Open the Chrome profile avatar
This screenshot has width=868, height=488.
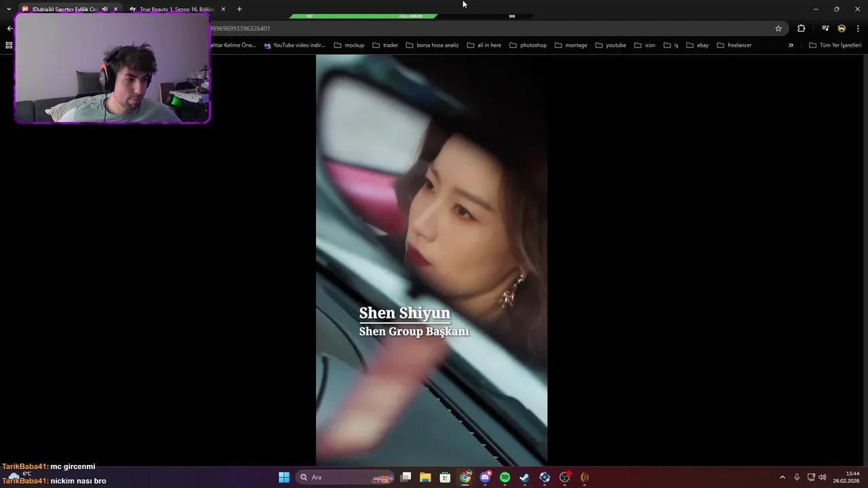pos(842,28)
